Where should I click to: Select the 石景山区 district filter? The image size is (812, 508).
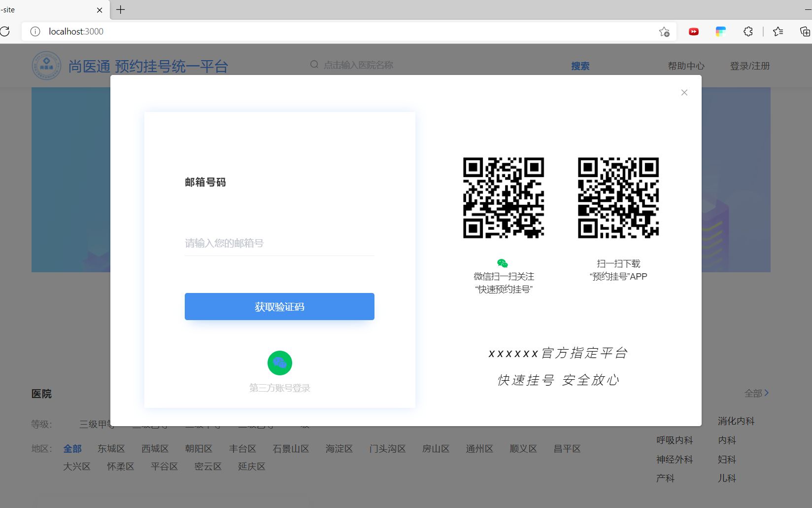291,449
